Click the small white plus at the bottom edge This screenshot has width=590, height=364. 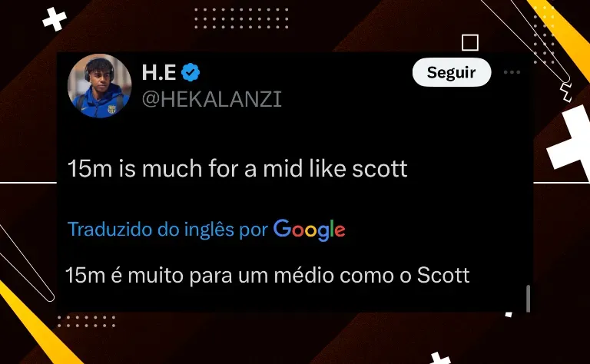(439, 359)
